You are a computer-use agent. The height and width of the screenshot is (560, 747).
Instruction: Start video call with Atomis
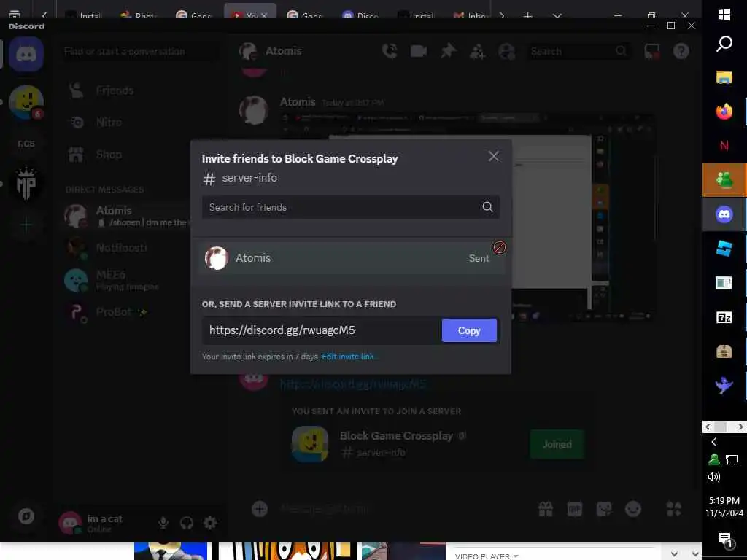[x=419, y=51]
